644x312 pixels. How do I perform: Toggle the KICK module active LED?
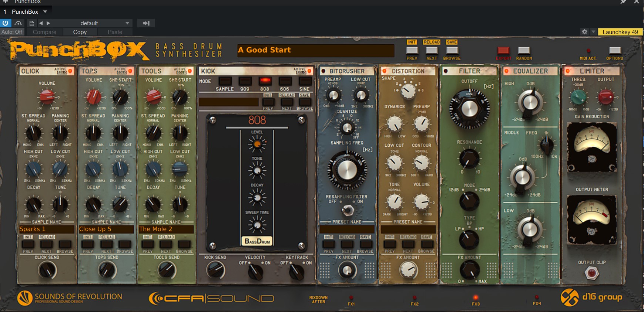pyautogui.click(x=309, y=71)
